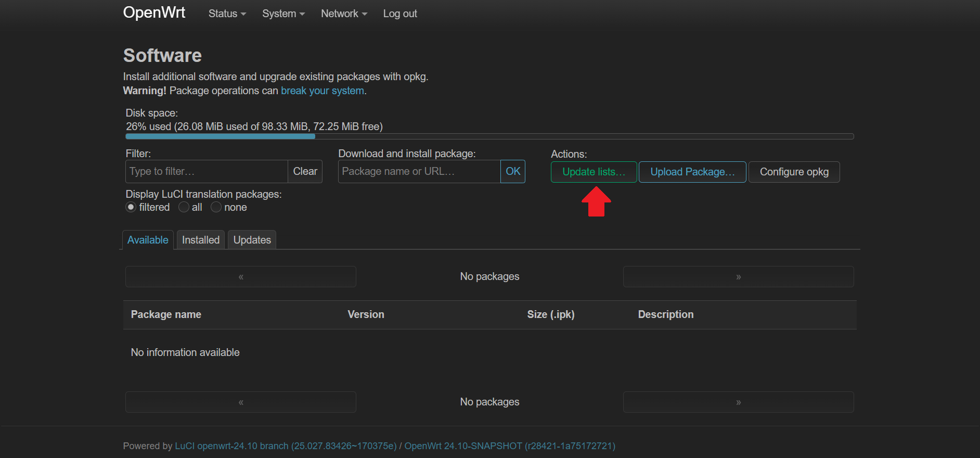Open Configure opkg settings
980x458 pixels.
[794, 172]
